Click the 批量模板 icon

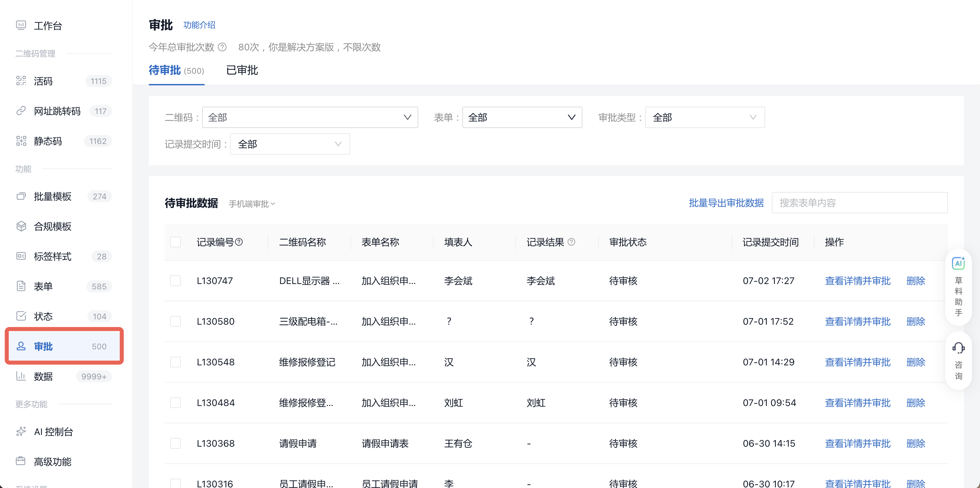click(x=21, y=196)
